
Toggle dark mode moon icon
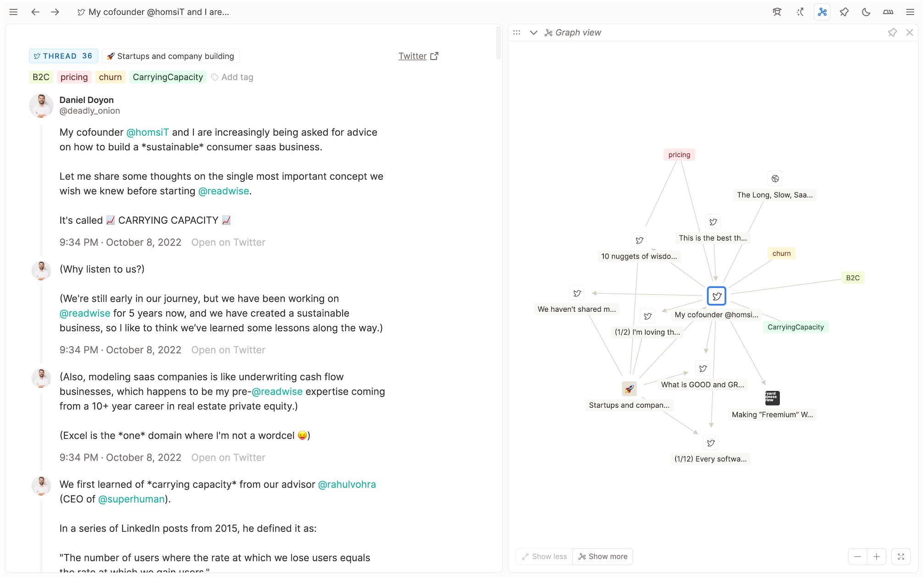(866, 12)
